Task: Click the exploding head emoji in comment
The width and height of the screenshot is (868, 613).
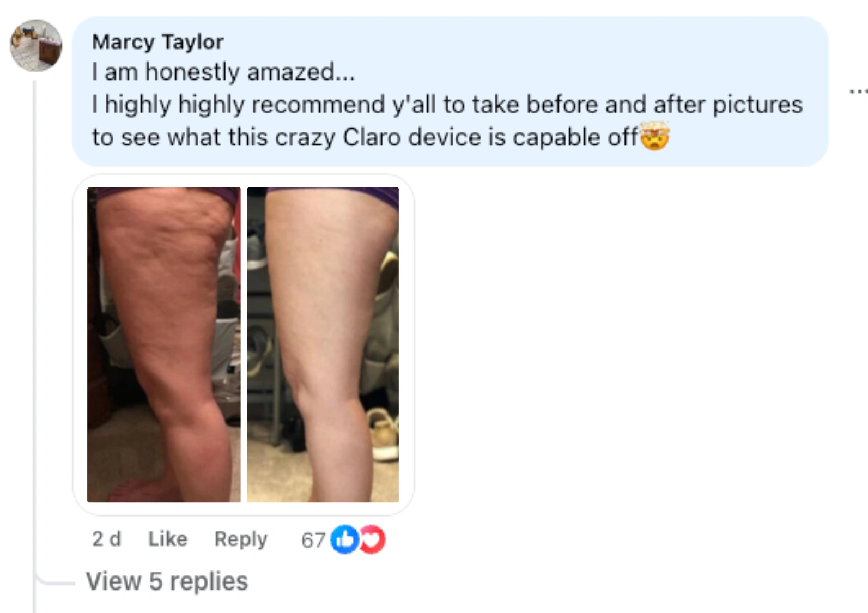Action: point(654,136)
